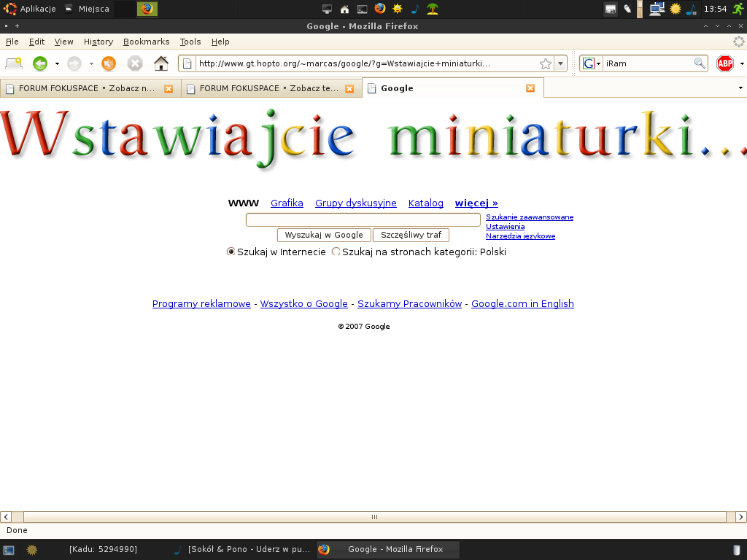Close the Google tab
The height and width of the screenshot is (560, 747).
(x=530, y=88)
